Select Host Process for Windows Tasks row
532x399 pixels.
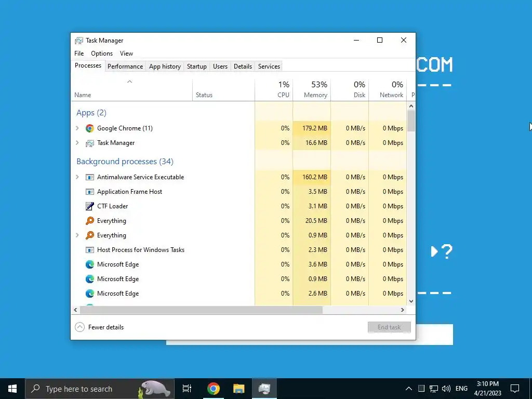coord(239,250)
